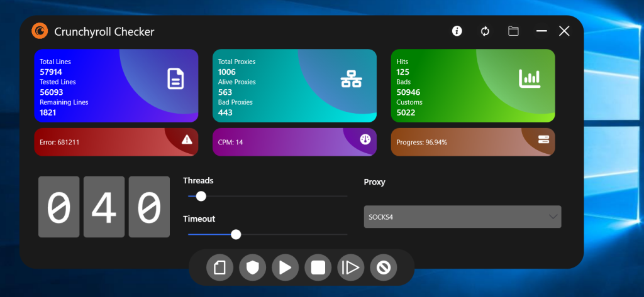Image resolution: width=644 pixels, height=297 pixels.
Task: Click the bar chart icon on Hits card
Action: [530, 78]
